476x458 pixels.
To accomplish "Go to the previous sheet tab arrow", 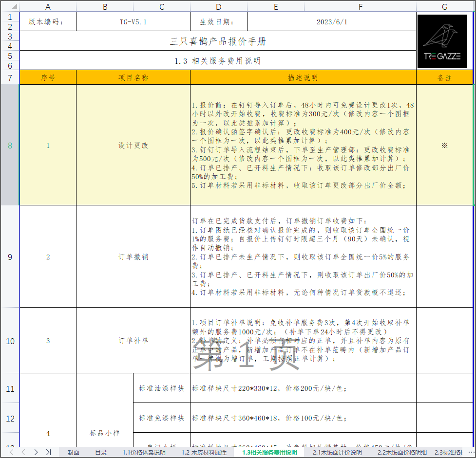I will point(23,452).
